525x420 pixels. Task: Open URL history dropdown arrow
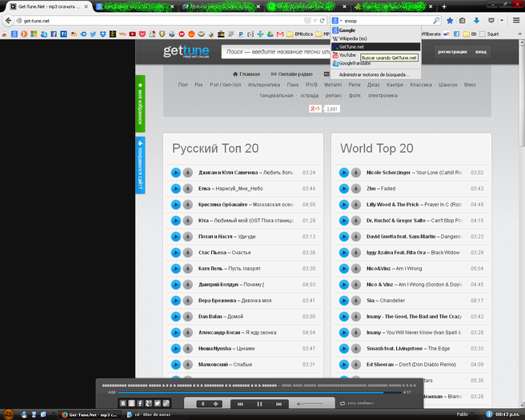[315, 21]
